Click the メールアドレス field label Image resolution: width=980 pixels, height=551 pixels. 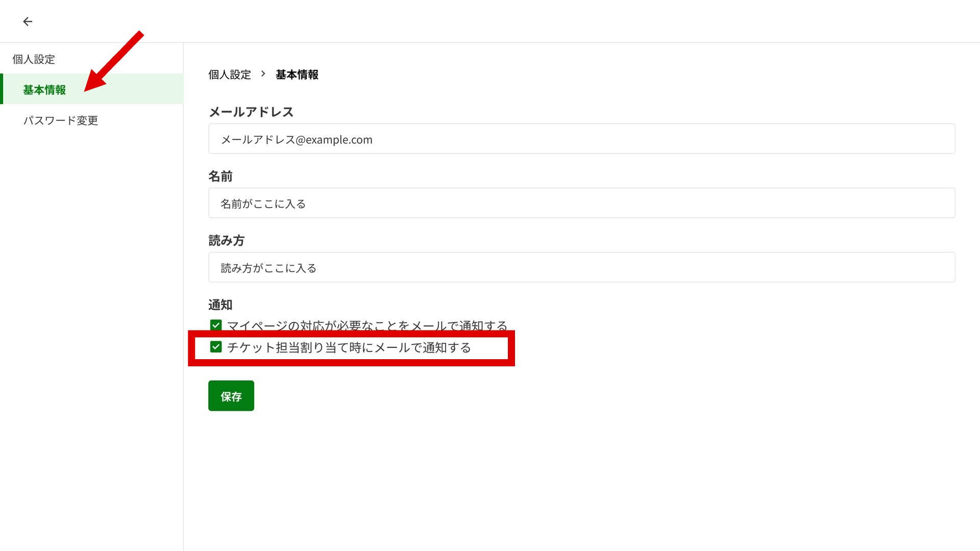[x=251, y=112]
